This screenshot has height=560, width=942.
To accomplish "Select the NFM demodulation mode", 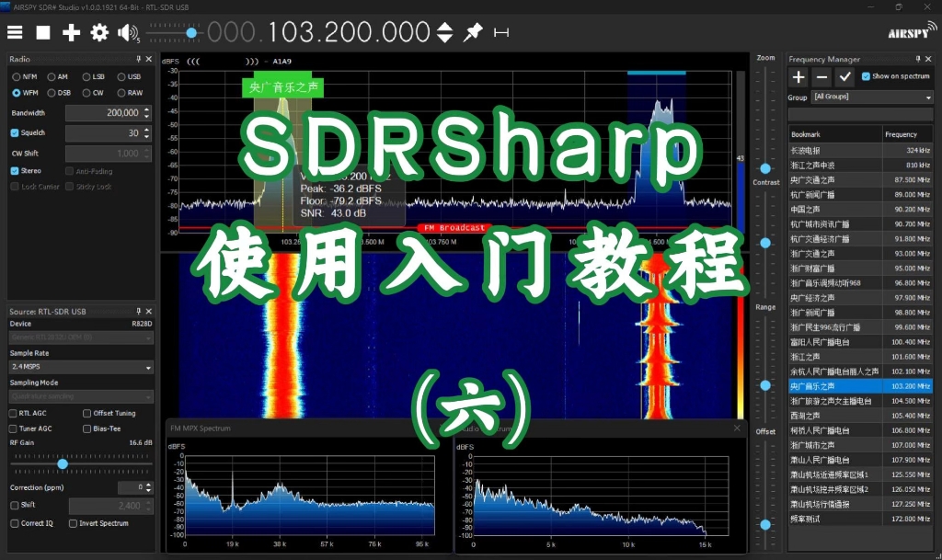I will point(24,77).
